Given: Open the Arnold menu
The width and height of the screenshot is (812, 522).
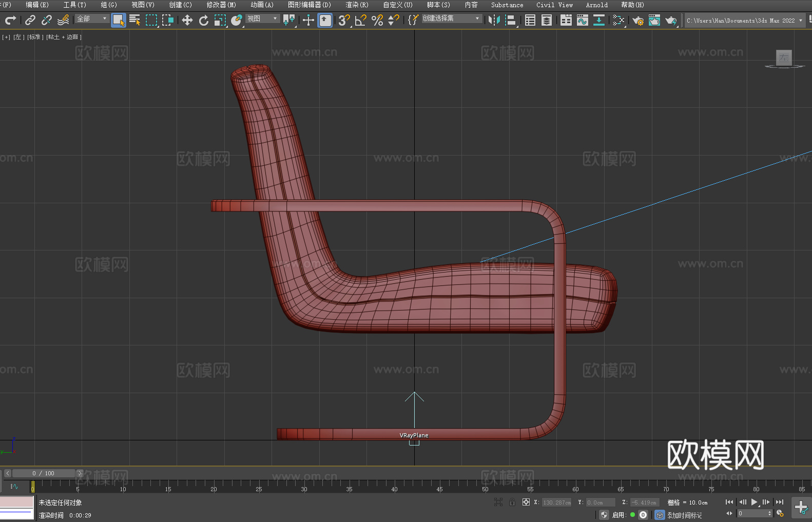Looking at the screenshot, I should (x=597, y=5).
